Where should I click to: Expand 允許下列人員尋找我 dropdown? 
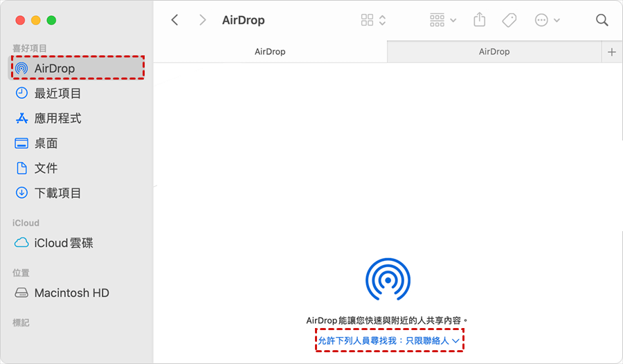click(x=388, y=340)
